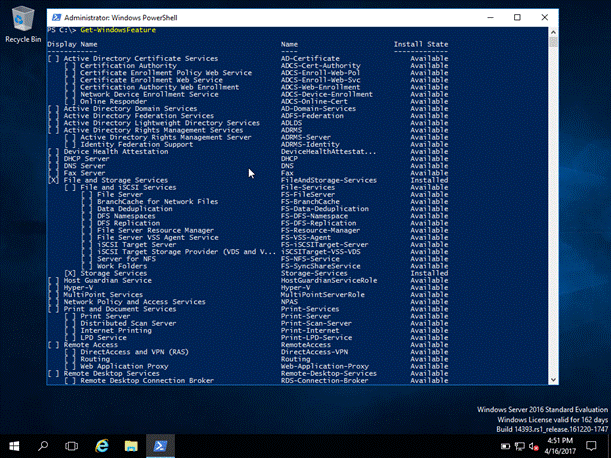Screen dimensions: 611x458
Task: Click the 'Internet Printing' display name
Action: 116,331
